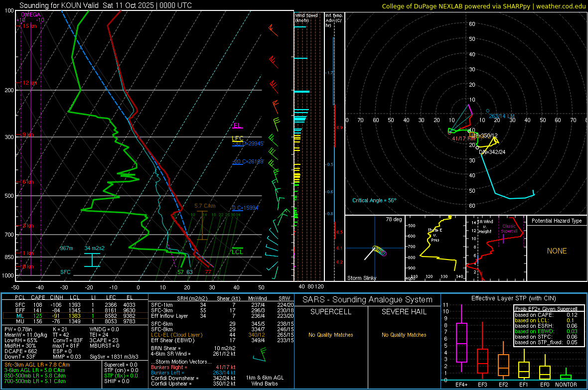Click the '0 C=15994' freezing level label

pyautogui.click(x=246, y=208)
